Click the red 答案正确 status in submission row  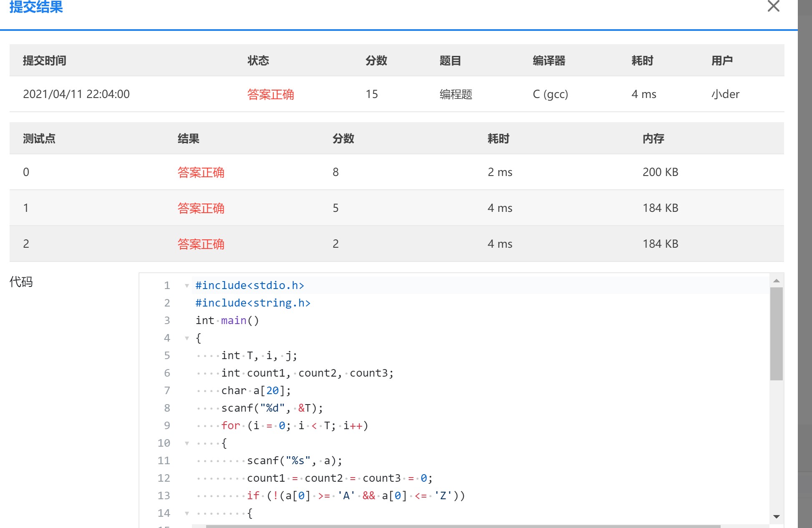pyautogui.click(x=270, y=94)
